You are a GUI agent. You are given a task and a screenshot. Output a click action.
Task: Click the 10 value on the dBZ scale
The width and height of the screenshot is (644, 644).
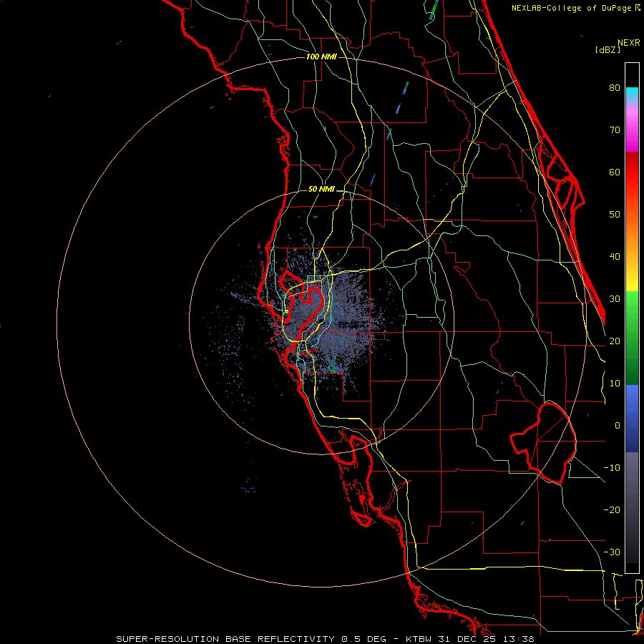(x=615, y=384)
